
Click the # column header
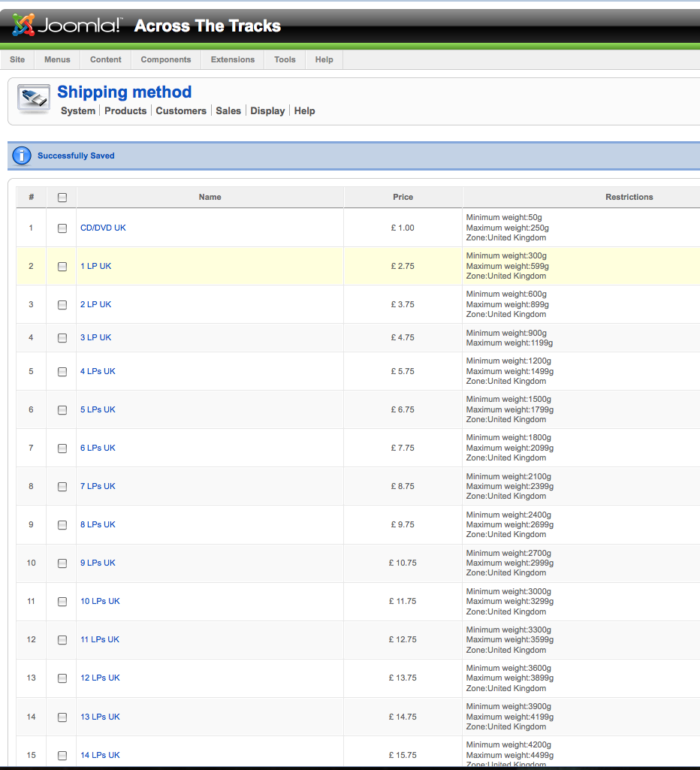click(x=32, y=197)
